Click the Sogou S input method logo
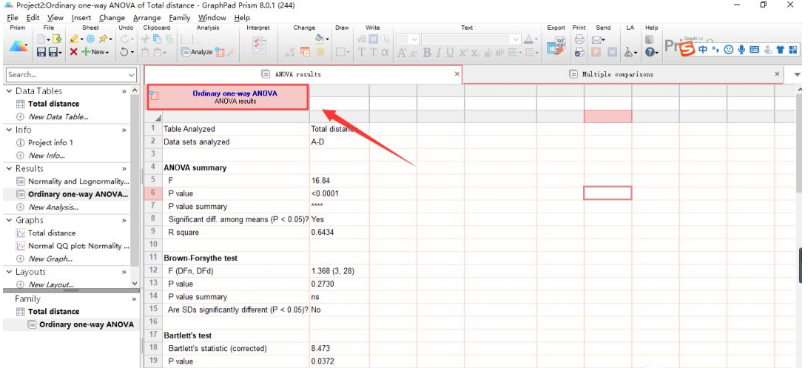This screenshot has height=368, width=808. (x=686, y=49)
